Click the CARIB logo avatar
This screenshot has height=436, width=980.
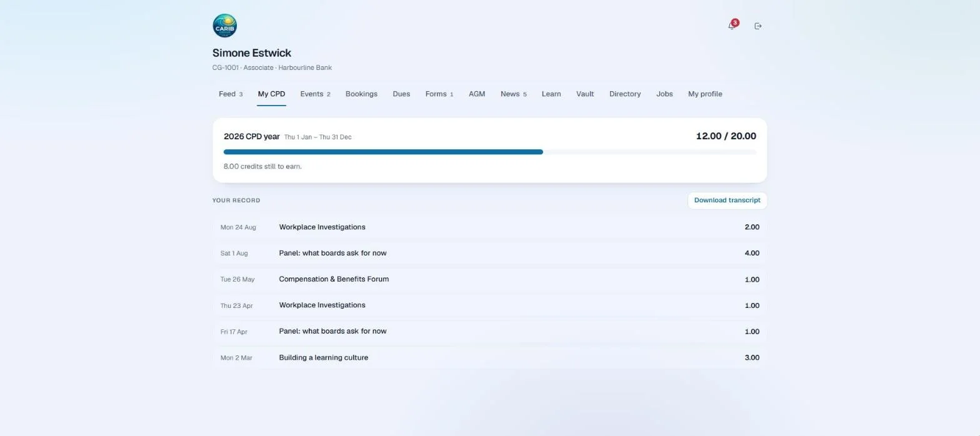[x=224, y=26]
